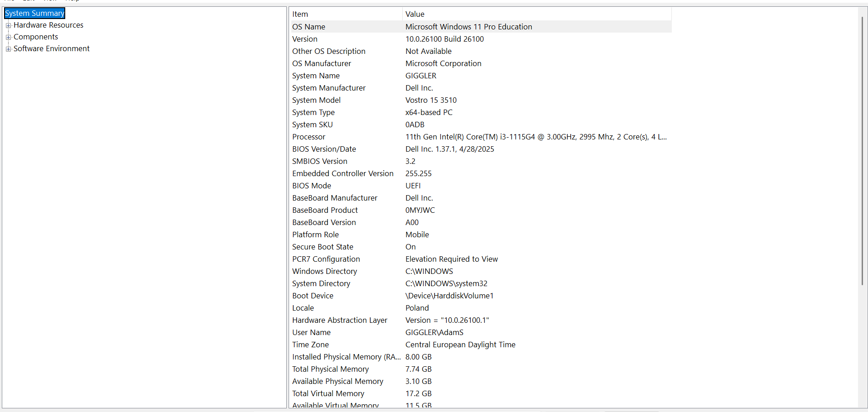The height and width of the screenshot is (412, 868).
Task: Select the OS Name row label
Action: (x=309, y=27)
